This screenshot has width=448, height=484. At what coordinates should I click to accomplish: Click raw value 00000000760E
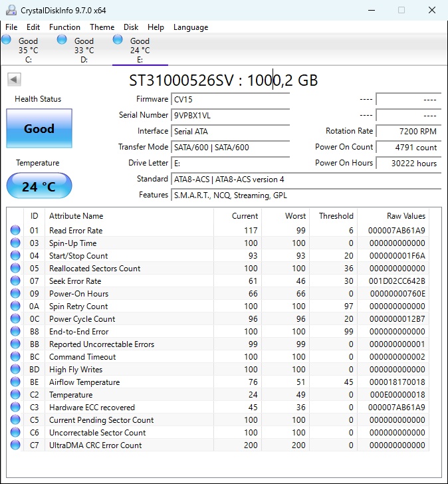click(x=397, y=294)
